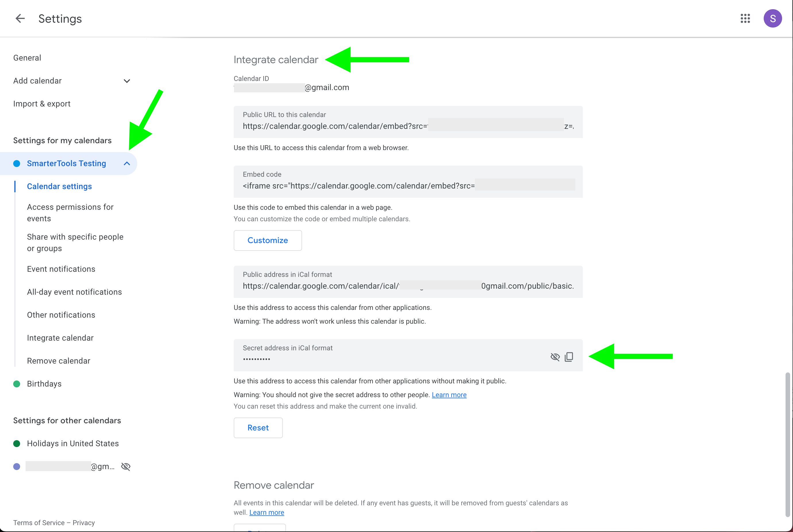Click the SmarterTools Testing blue color dot
The image size is (793, 532).
17,164
